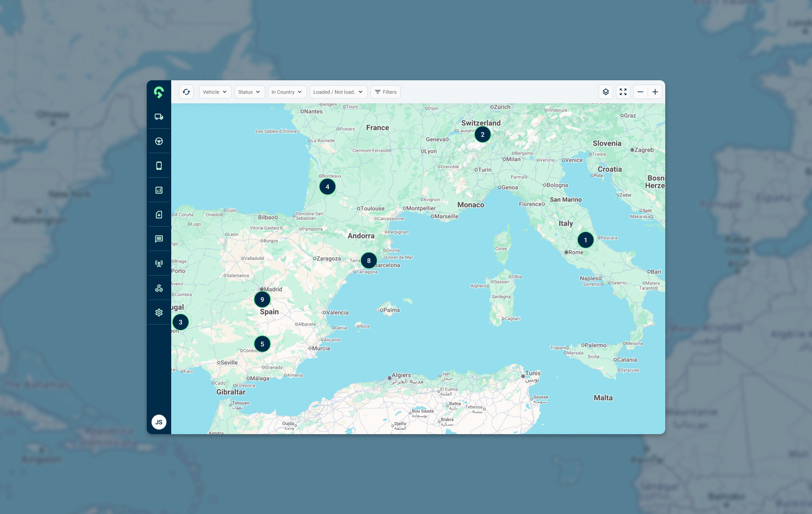The image size is (812, 514).
Task: Click the mobile device icon in sidebar
Action: 158,165
